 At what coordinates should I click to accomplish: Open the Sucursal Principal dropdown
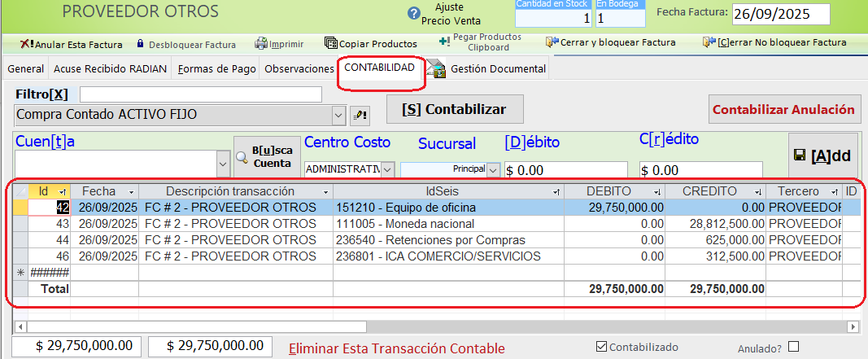tap(491, 169)
